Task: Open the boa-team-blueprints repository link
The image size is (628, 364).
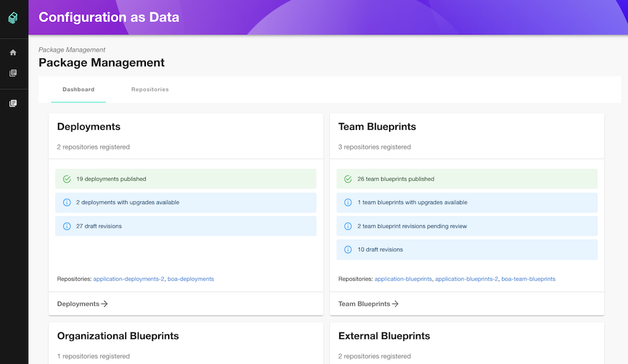Action: tap(528, 279)
